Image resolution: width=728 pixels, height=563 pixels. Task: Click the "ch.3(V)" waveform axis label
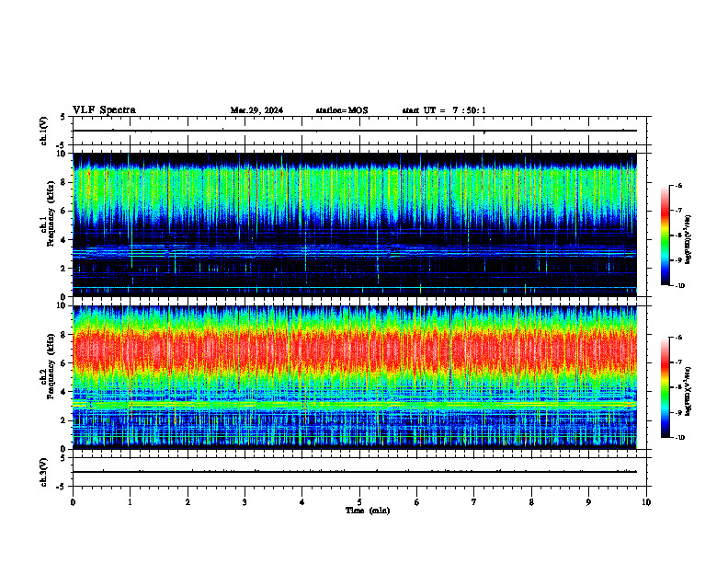point(44,472)
